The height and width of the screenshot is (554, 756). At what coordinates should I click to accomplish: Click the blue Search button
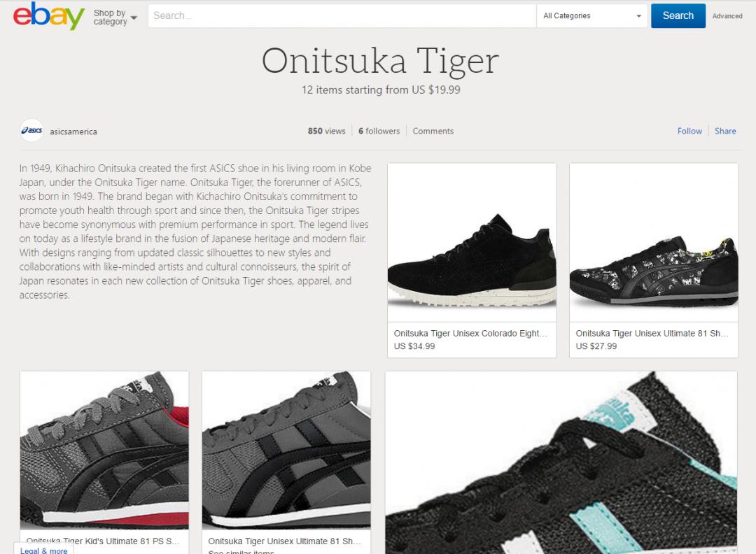pos(678,16)
